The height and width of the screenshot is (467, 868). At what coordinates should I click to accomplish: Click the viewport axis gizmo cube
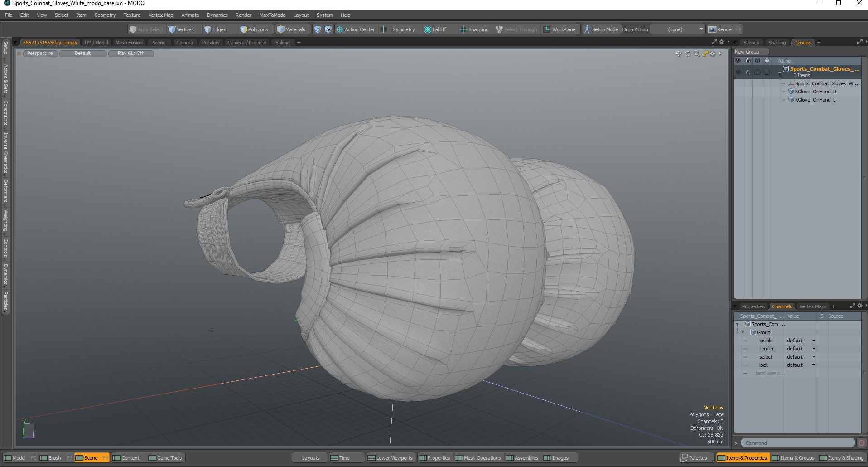(28, 430)
